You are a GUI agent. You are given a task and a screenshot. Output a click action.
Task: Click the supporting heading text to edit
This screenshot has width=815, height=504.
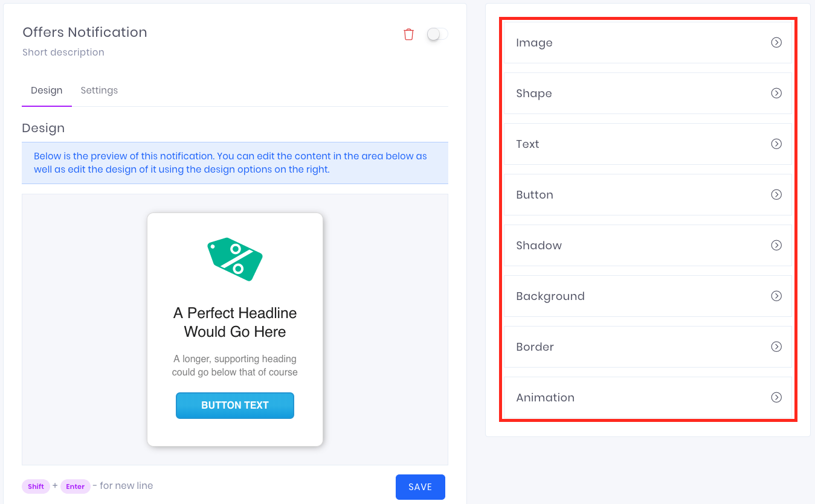235,365
